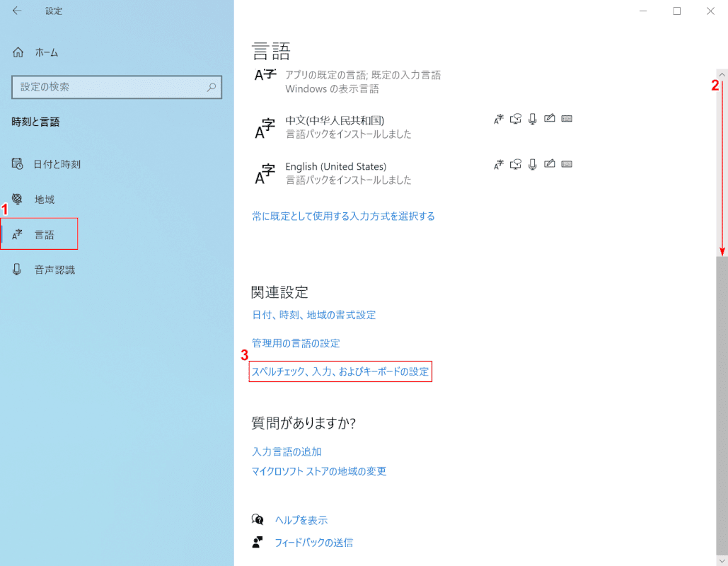728x566 pixels.
Task: Click keyboard icon for English
Action: (x=567, y=164)
